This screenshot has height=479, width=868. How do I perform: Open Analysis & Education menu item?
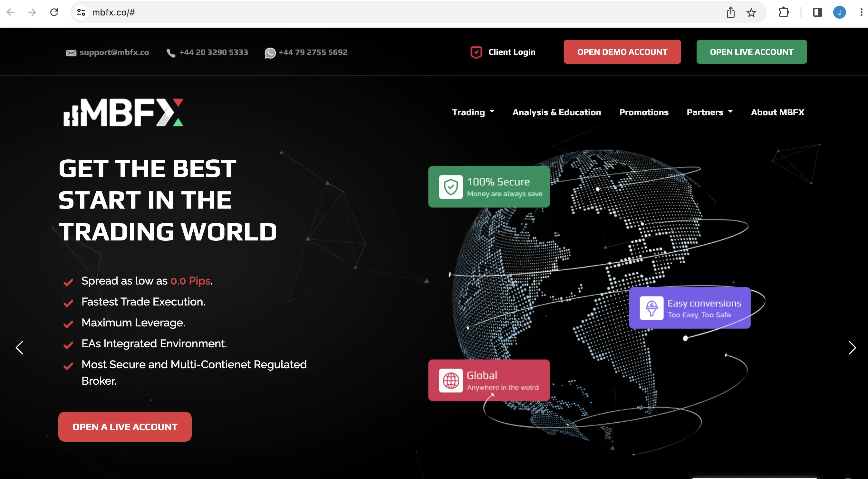point(557,112)
